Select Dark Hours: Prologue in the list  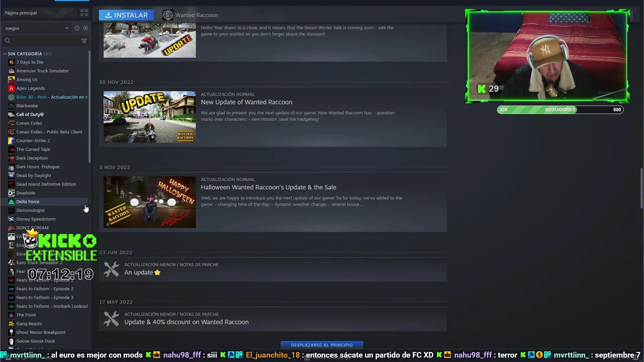coord(38,167)
